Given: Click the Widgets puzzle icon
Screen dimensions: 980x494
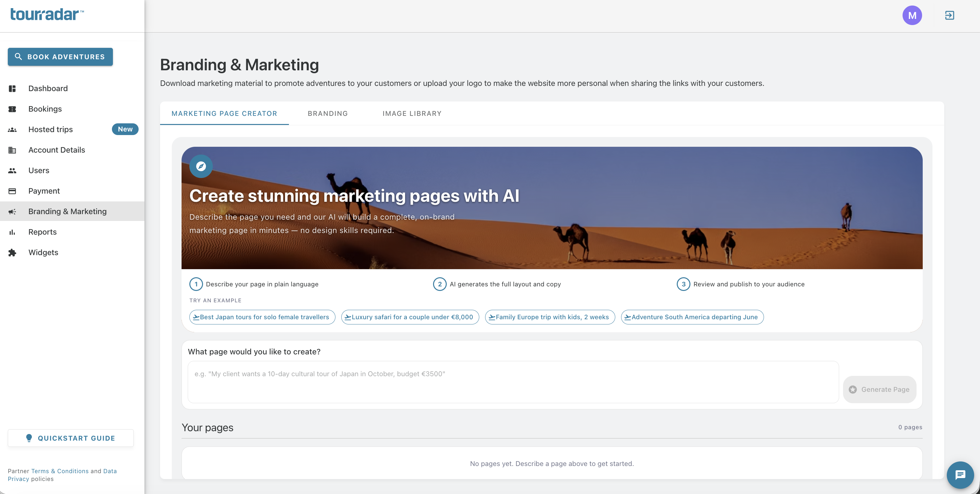Looking at the screenshot, I should pyautogui.click(x=12, y=252).
